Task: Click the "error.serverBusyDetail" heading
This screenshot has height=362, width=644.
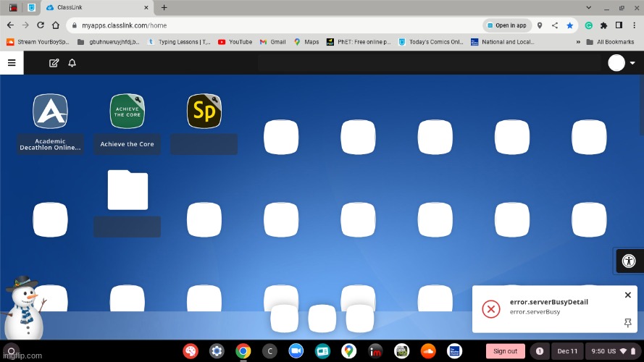Action: pos(548,302)
